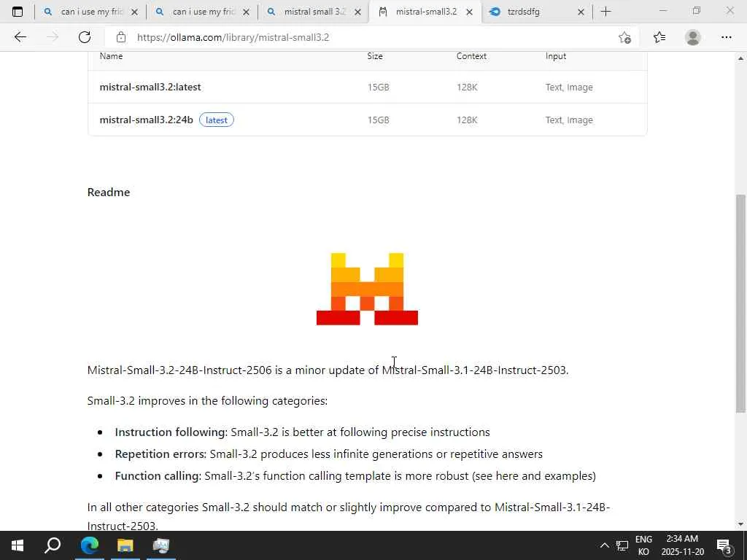Open the mistral-small3.2:24b model row
This screenshot has width=747, height=560.
(x=368, y=120)
